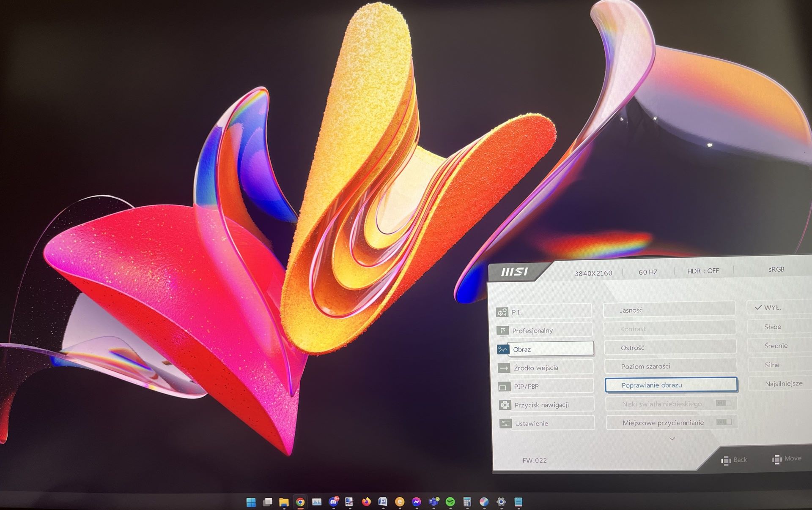Select the Jasność setting
This screenshot has height=510, width=812.
click(669, 310)
